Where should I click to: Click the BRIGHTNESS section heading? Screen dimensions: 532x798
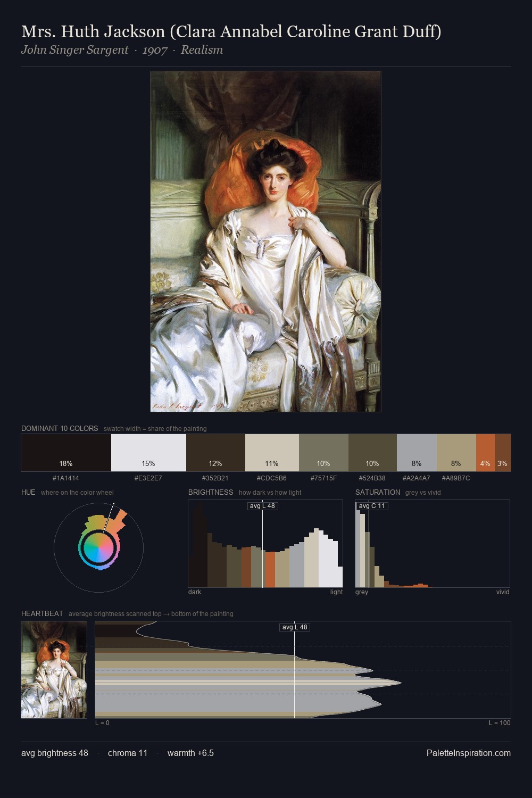(211, 492)
